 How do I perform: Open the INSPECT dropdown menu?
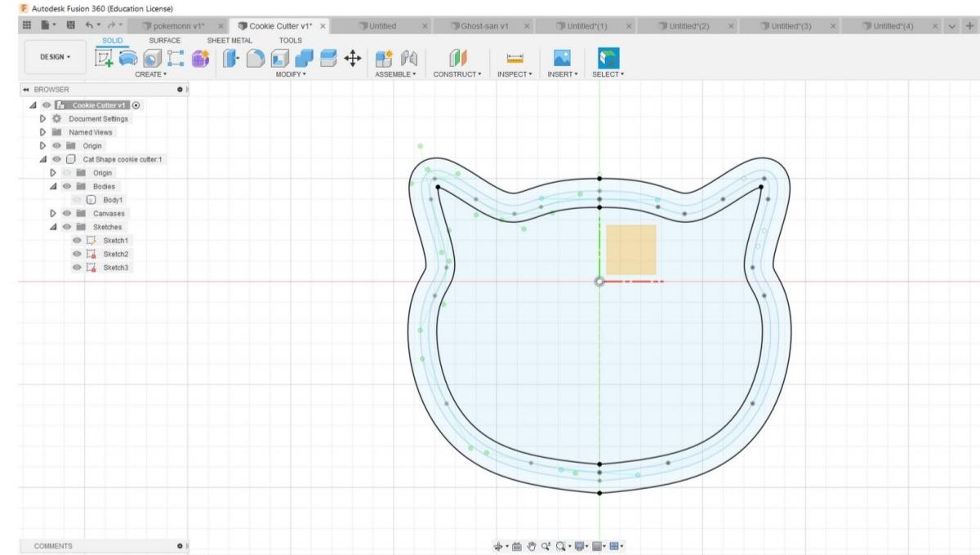(514, 74)
